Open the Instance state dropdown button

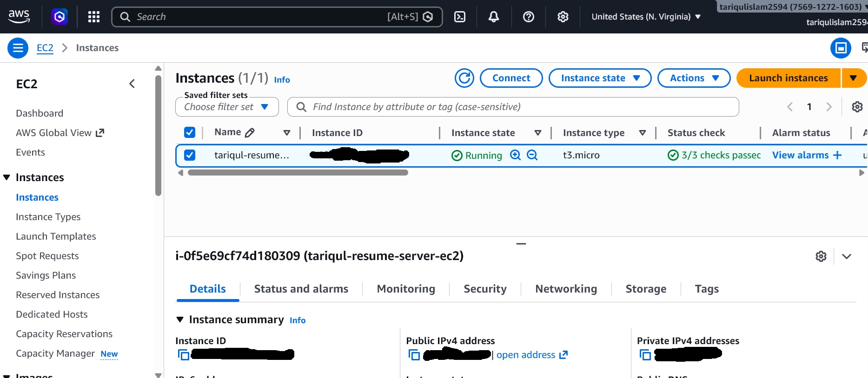pos(600,78)
